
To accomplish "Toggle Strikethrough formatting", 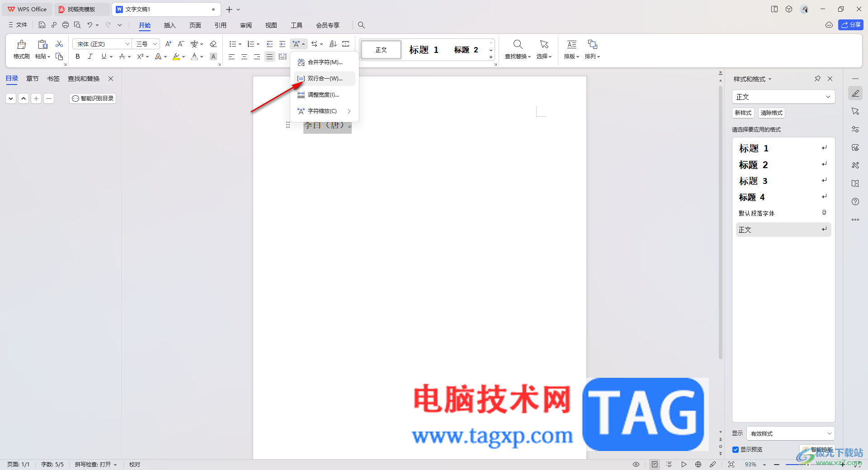I will click(x=122, y=56).
